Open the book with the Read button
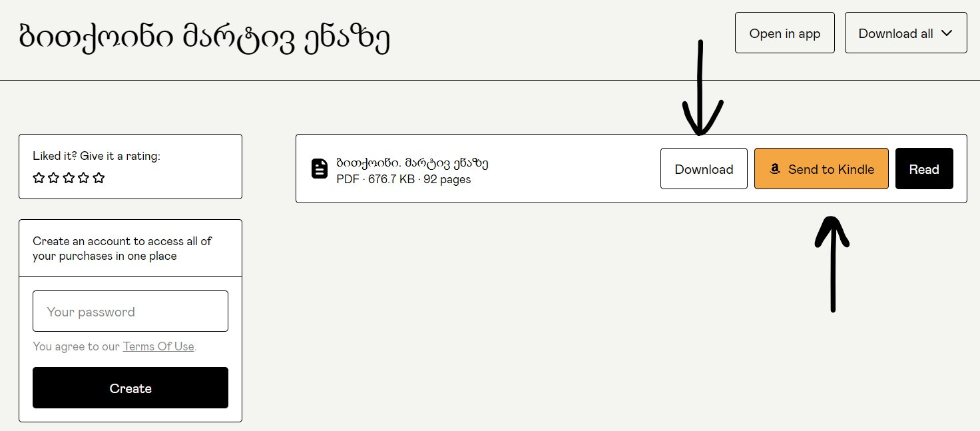 coord(924,169)
